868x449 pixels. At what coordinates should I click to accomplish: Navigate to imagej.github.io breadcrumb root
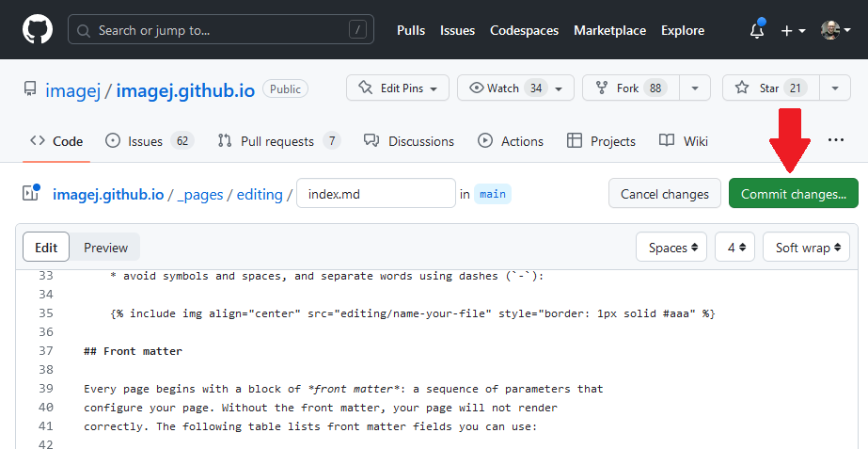pyautogui.click(x=108, y=195)
